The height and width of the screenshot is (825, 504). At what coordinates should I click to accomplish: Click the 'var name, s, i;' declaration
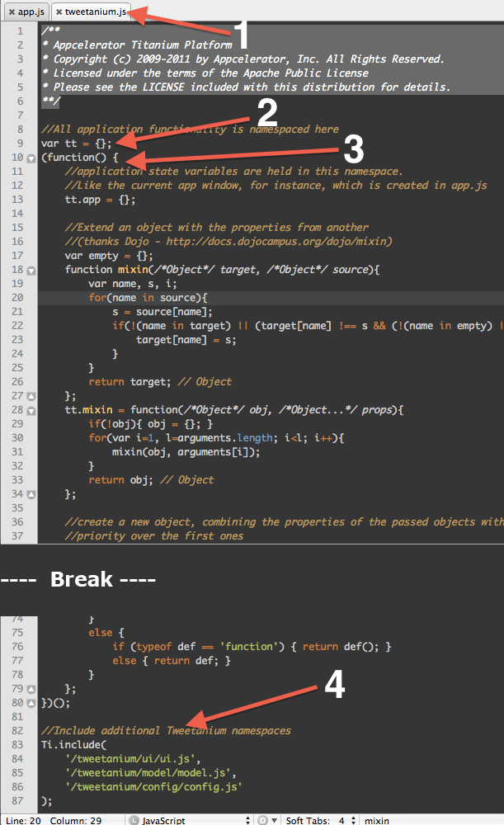133,284
